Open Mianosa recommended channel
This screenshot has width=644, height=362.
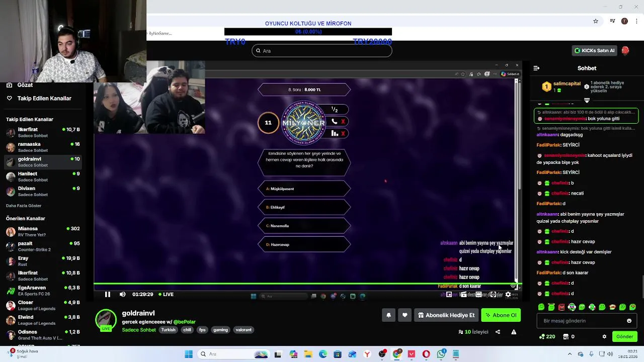pos(44,231)
